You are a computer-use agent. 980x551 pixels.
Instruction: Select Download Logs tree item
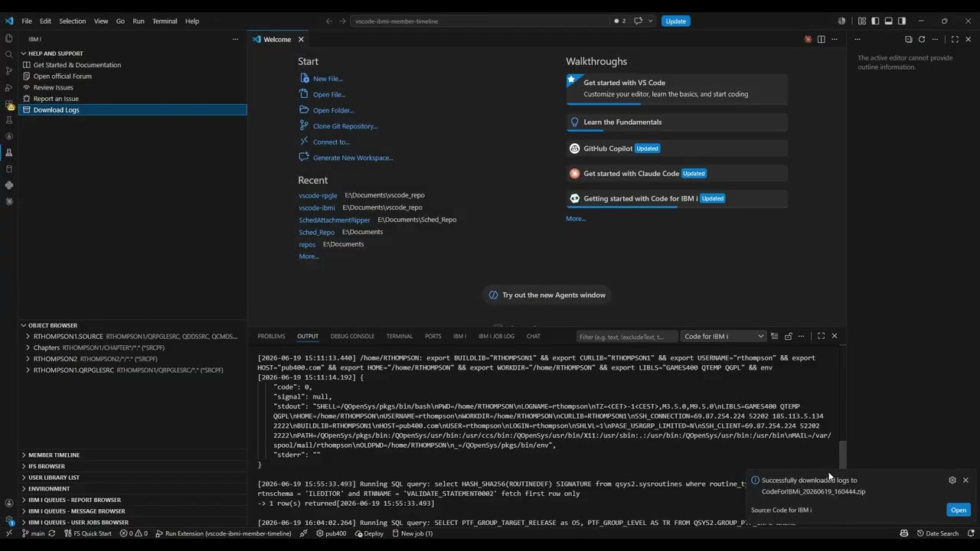132,110
